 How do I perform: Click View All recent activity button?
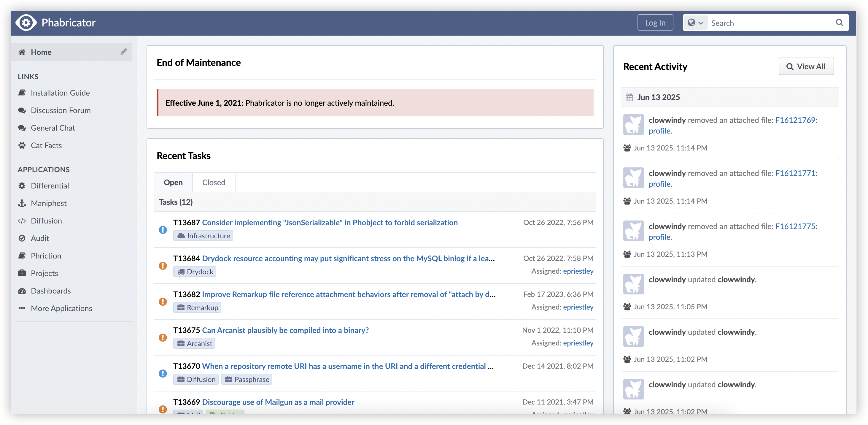point(806,66)
